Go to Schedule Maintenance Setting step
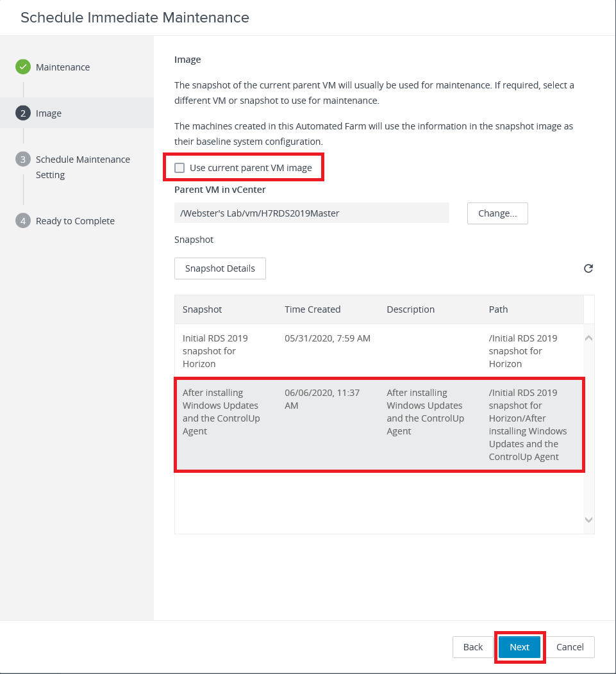 [x=83, y=167]
